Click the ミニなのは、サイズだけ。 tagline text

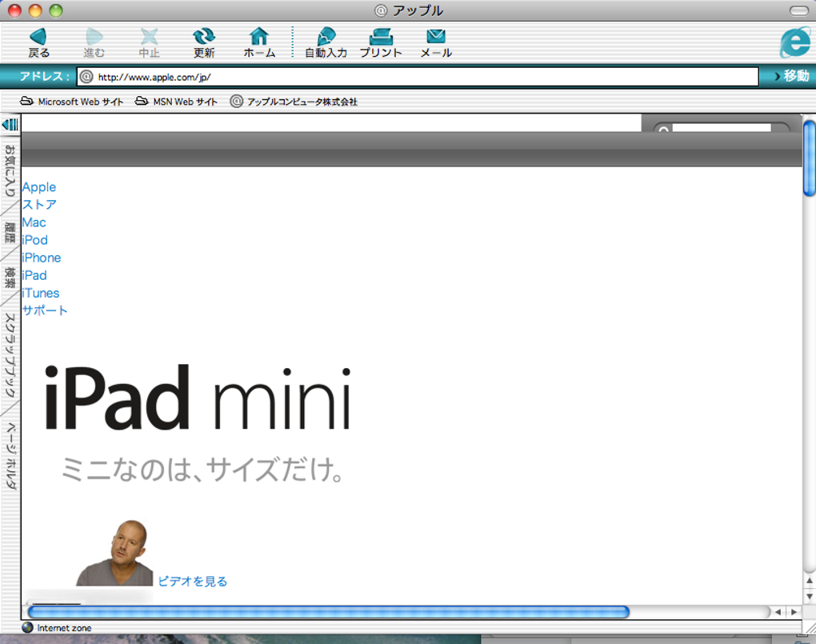[202, 469]
